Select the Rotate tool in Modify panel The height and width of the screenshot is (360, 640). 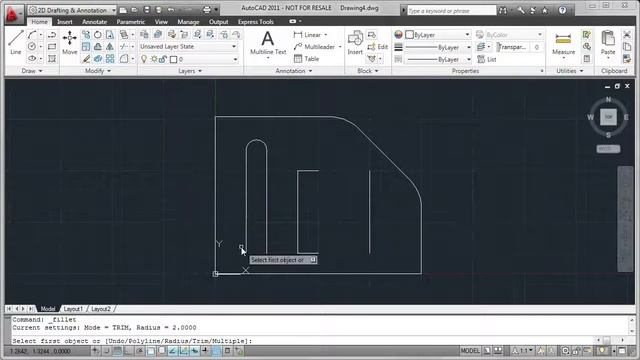(98, 35)
